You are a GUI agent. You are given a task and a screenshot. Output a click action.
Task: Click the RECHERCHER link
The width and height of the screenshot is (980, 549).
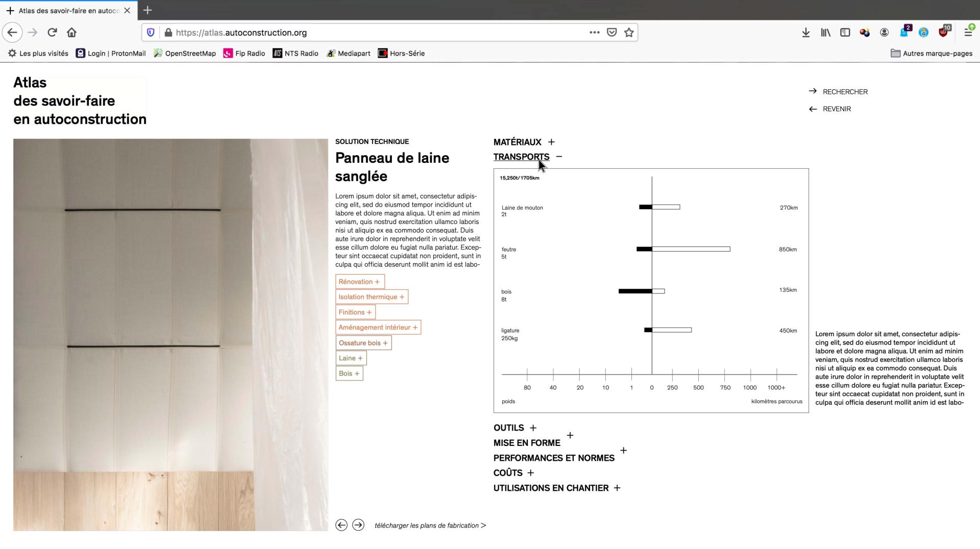point(845,92)
